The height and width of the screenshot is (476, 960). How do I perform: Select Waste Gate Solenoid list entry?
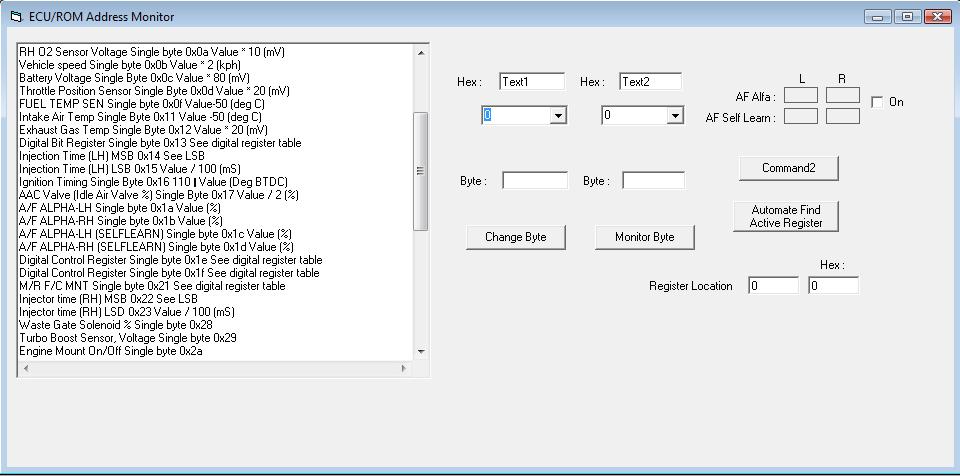coord(115,325)
